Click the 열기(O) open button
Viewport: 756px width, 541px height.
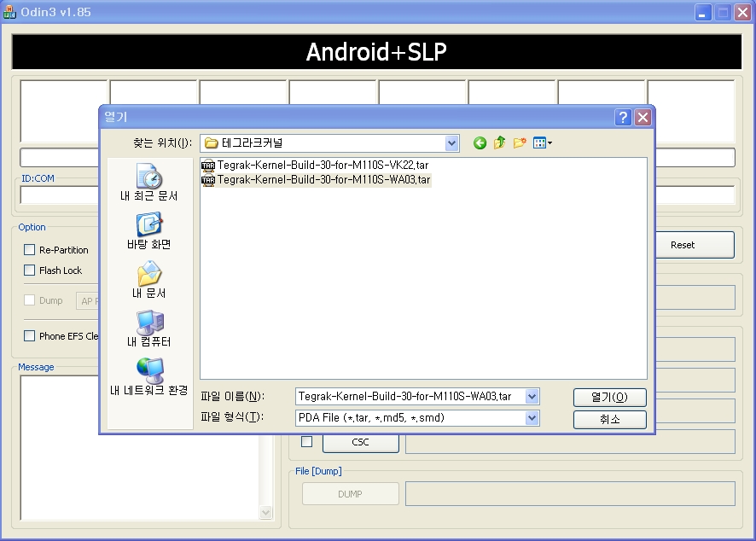[609, 398]
